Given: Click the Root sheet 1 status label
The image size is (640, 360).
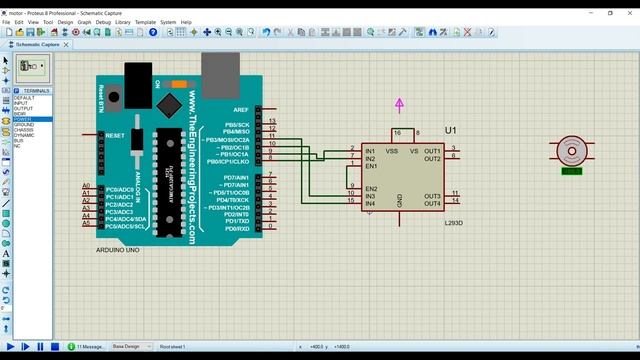Looking at the screenshot, I should 172,347.
